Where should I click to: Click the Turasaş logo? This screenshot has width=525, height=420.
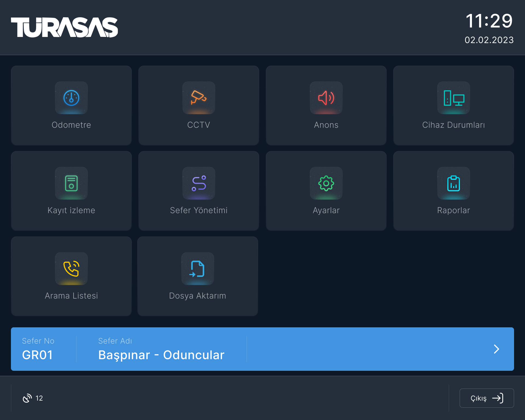point(65,27)
